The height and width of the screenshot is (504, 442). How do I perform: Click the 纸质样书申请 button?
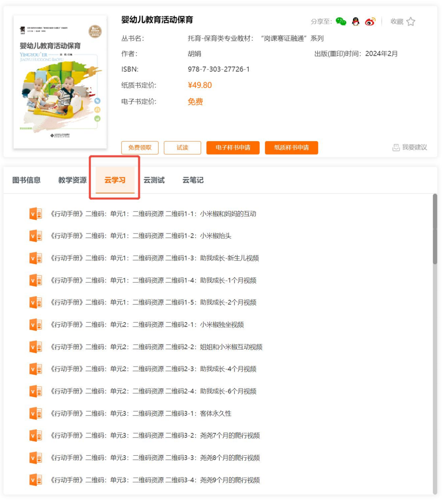(x=291, y=148)
